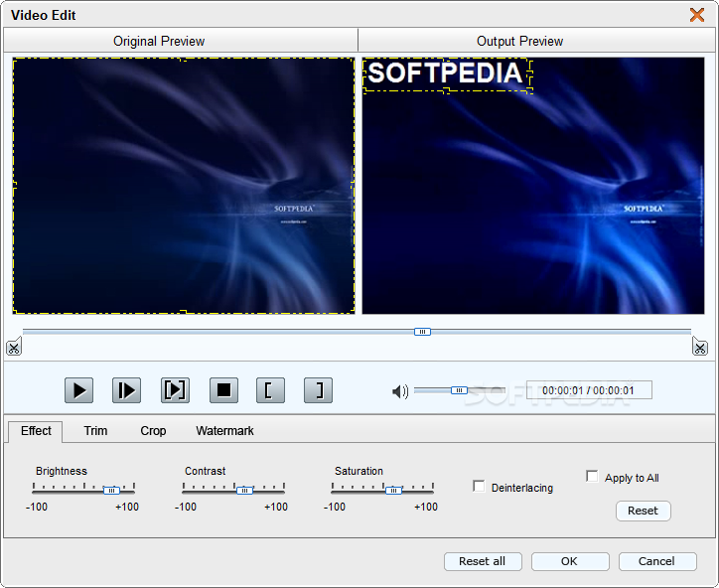The image size is (719, 588).
Task: Set trim end with right bracket button
Action: (x=318, y=390)
